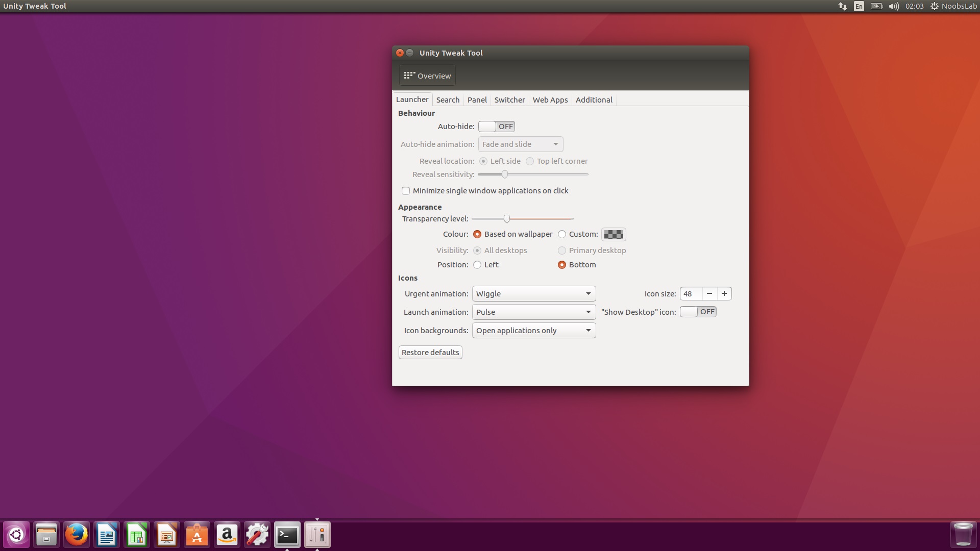Switch to the Launcher tab
The image size is (980, 551).
412,99
